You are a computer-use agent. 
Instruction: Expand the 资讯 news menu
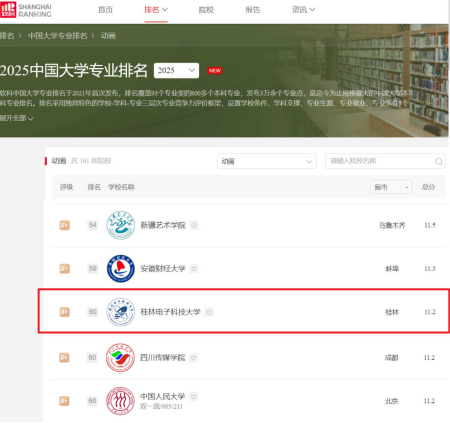click(x=303, y=10)
